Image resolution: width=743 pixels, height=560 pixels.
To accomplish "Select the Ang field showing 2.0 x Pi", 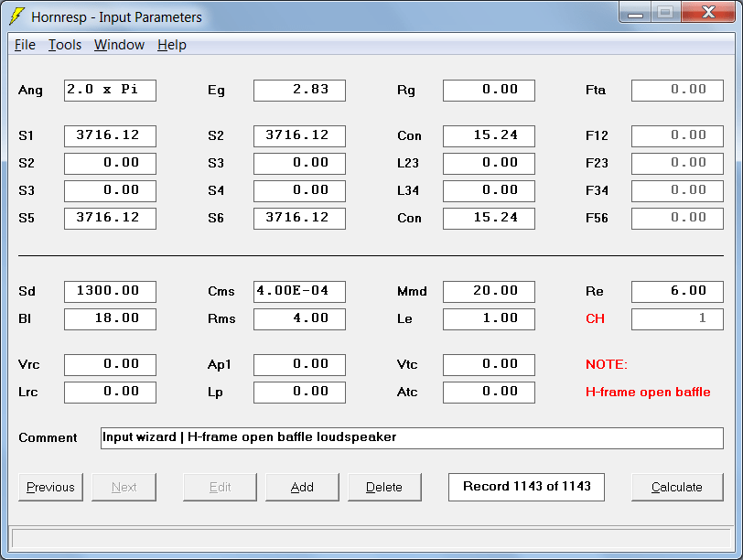I will pos(110,90).
